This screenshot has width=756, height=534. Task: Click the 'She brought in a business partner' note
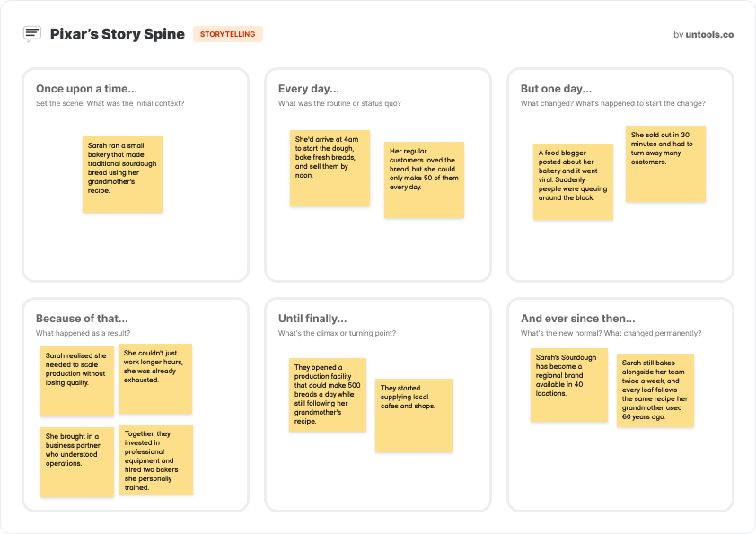pos(77,461)
